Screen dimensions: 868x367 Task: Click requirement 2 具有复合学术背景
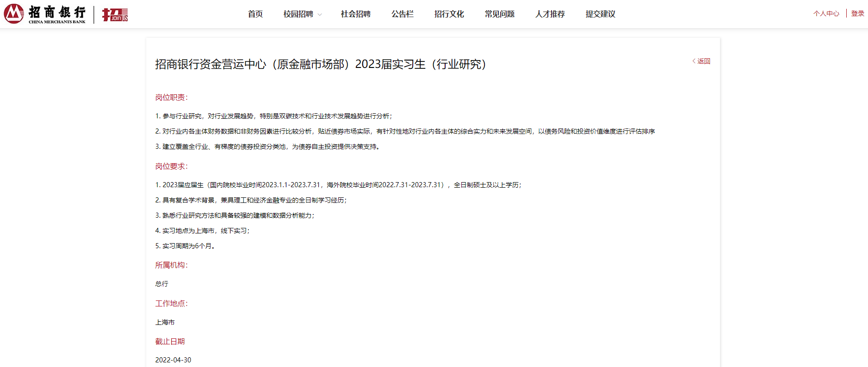(x=251, y=200)
